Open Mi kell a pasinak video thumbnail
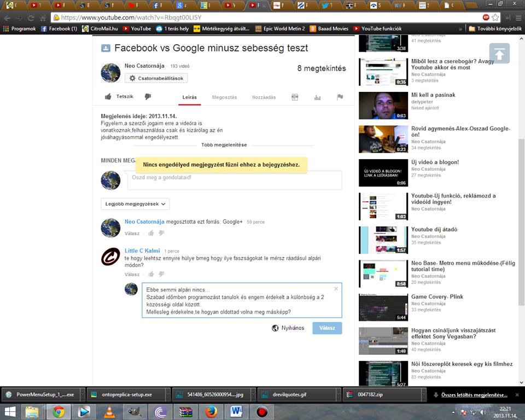This screenshot has height=420, width=525. tap(383, 106)
